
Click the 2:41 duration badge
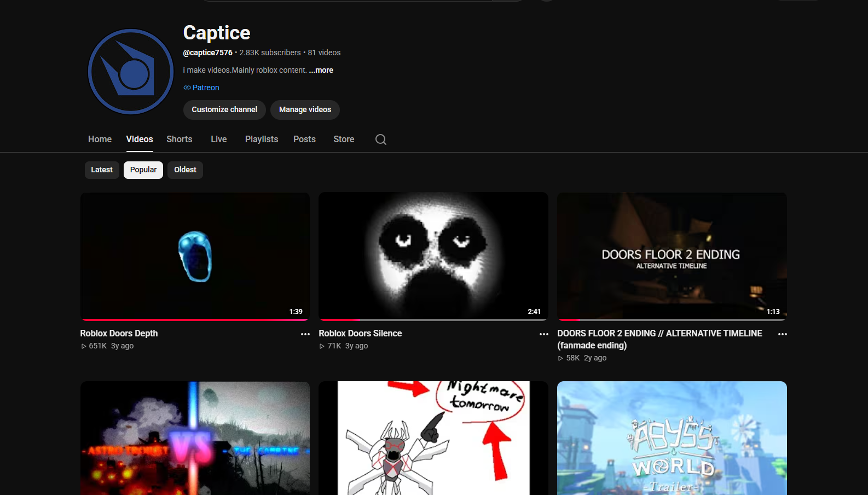(x=534, y=311)
